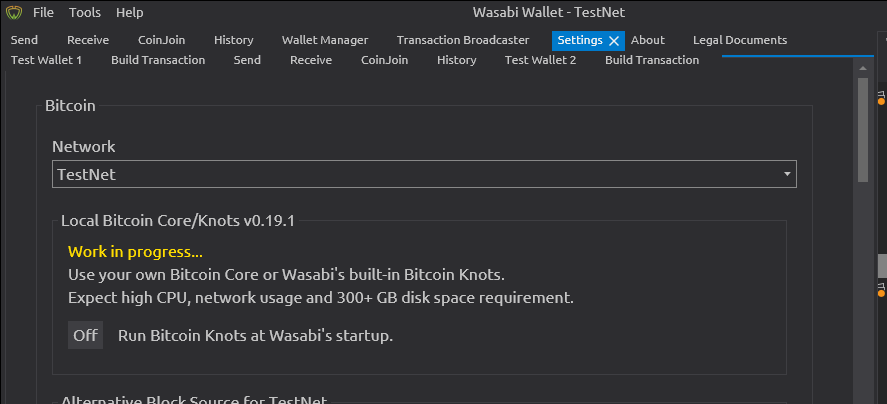Select the About tab
The width and height of the screenshot is (887, 404).
coord(648,40)
